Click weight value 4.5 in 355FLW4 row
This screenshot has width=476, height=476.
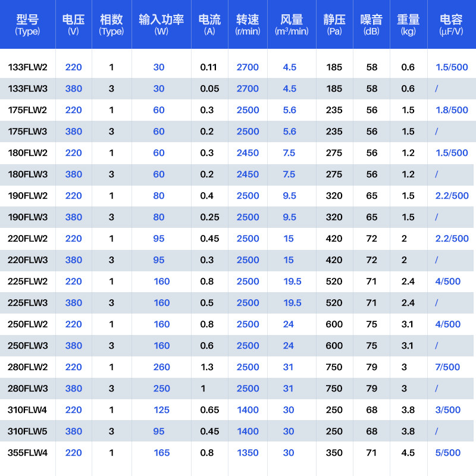(x=408, y=453)
